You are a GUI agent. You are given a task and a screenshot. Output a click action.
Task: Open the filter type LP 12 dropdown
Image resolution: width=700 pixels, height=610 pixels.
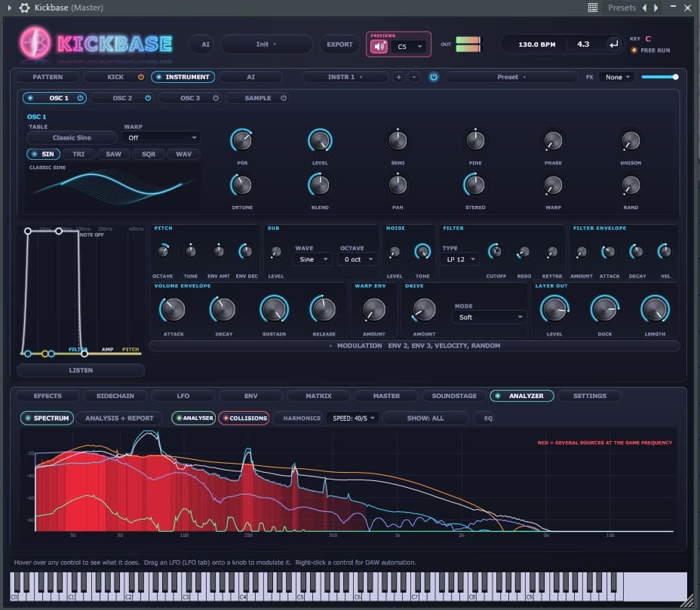459,259
